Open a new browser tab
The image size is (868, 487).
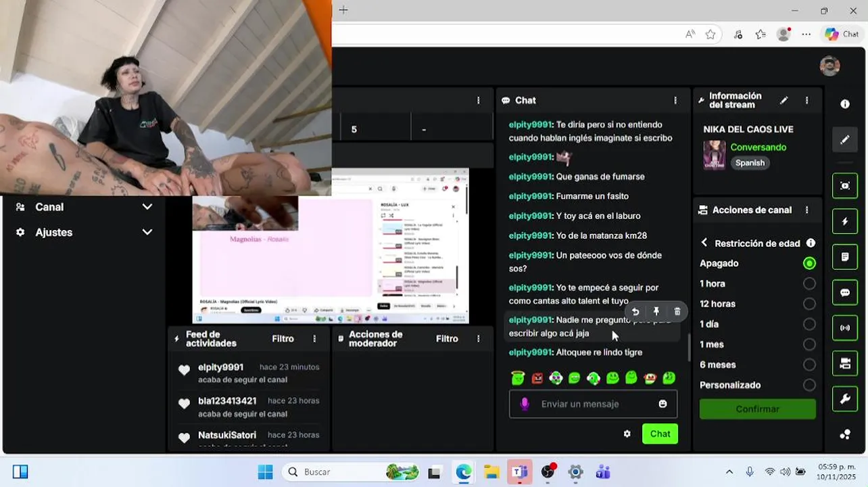343,10
